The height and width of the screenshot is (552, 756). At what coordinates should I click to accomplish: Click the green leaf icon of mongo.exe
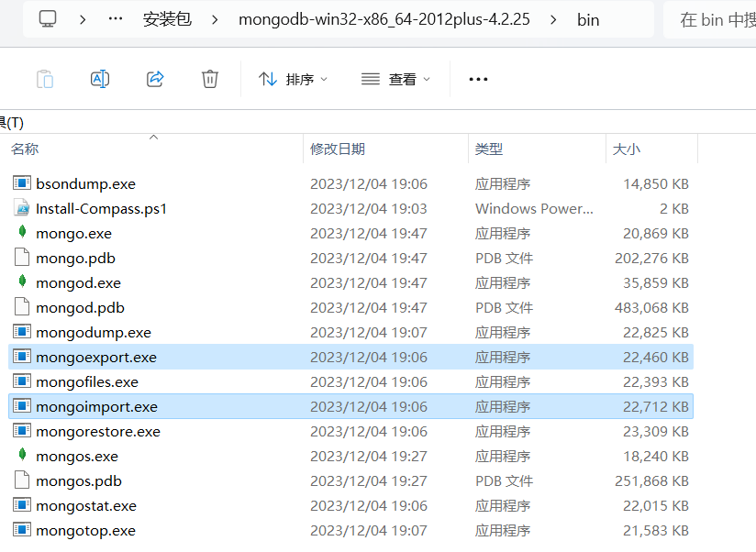click(22, 232)
